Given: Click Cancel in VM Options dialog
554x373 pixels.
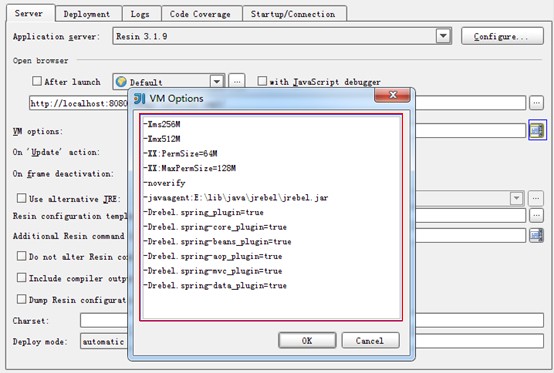Looking at the screenshot, I should pyautogui.click(x=370, y=341).
